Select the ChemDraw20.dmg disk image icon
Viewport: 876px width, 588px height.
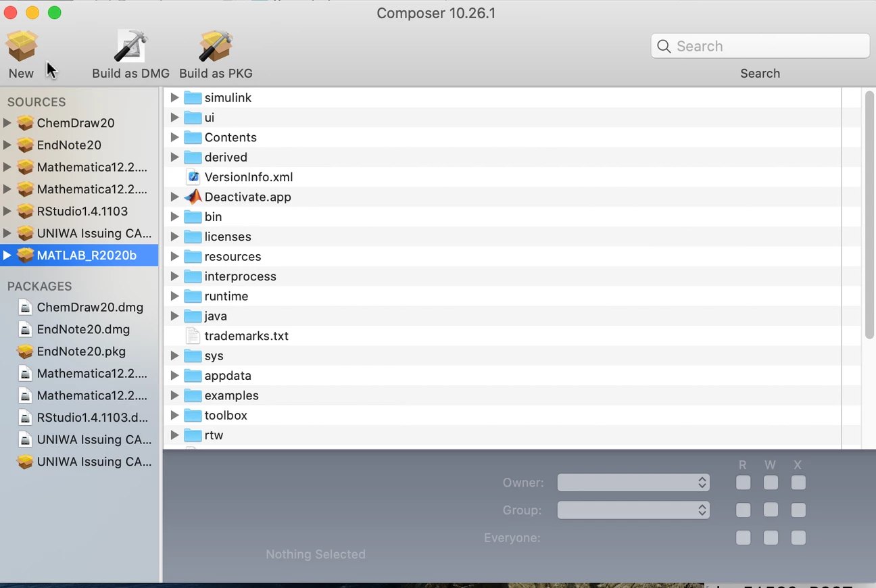pos(26,308)
